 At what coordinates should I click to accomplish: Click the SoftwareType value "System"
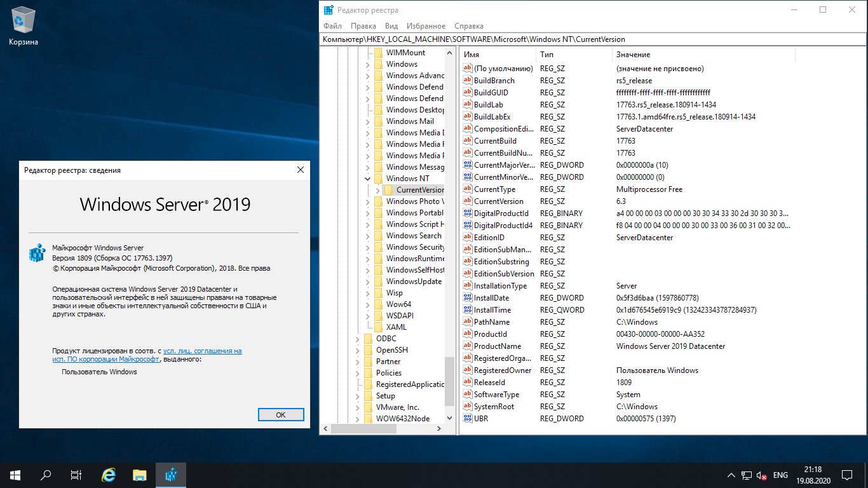coord(628,395)
